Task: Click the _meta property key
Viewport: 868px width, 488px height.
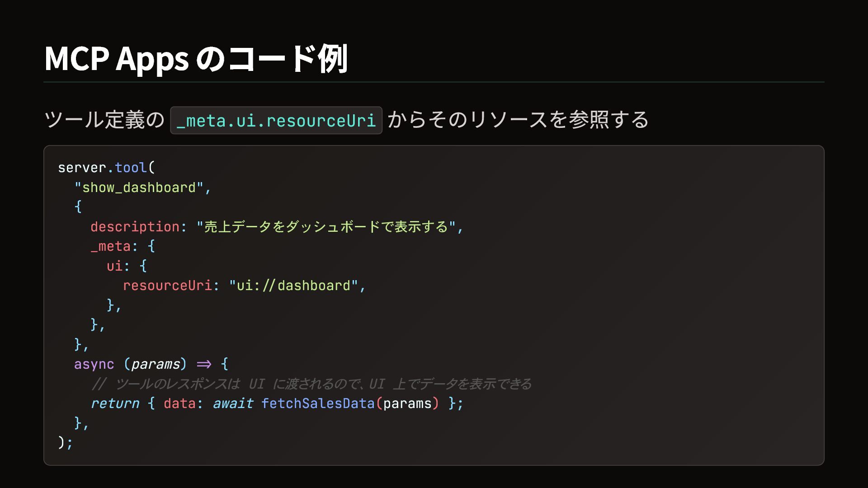Action: 111,246
